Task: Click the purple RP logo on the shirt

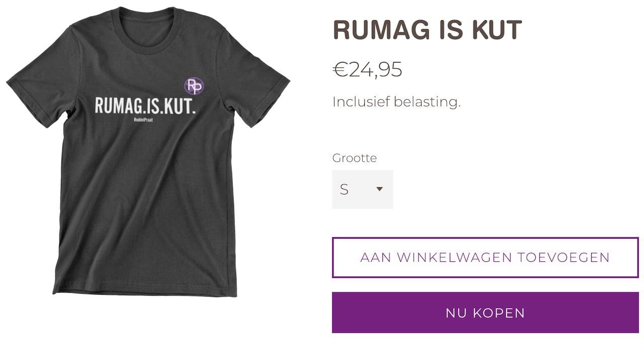Action: [x=193, y=87]
